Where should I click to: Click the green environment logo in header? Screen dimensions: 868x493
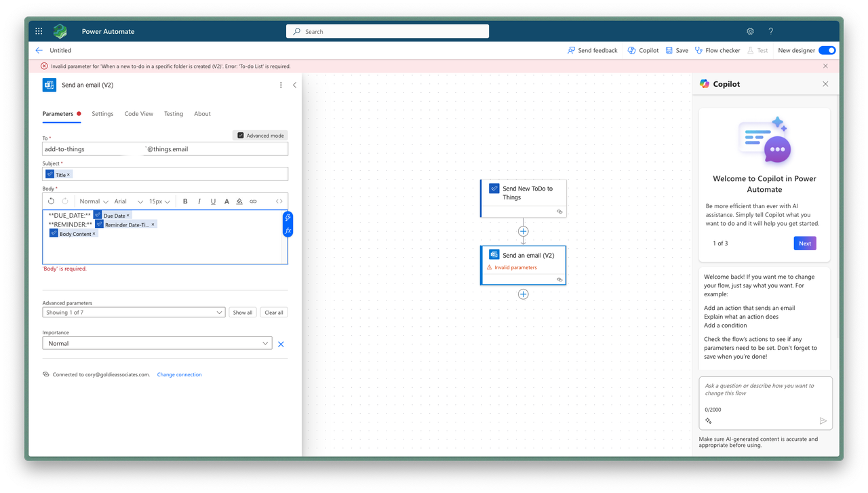pyautogui.click(x=60, y=31)
